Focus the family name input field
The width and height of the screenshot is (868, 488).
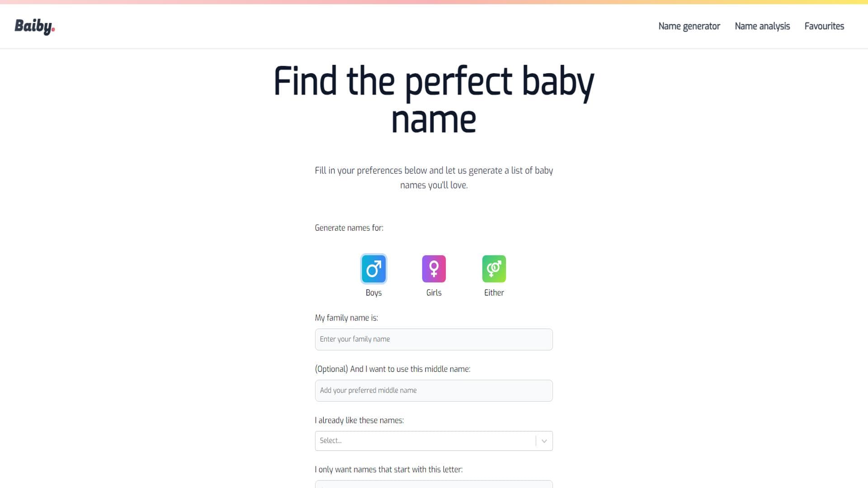click(x=434, y=339)
